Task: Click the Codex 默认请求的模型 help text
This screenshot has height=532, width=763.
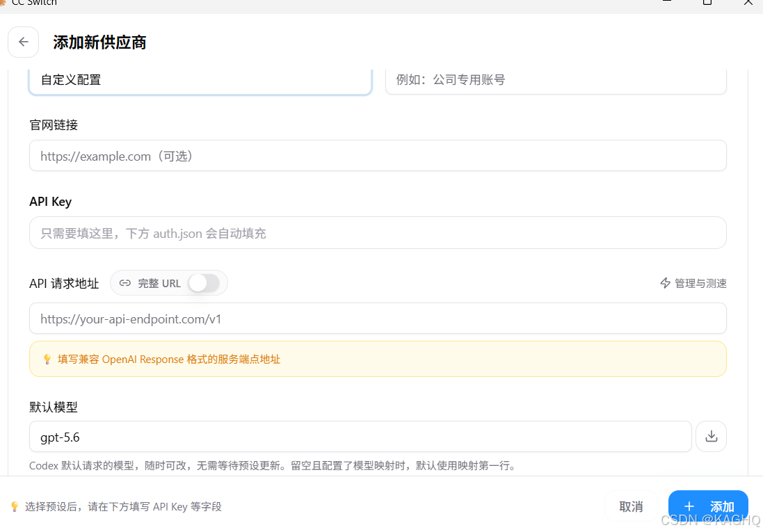Action: pyautogui.click(x=273, y=466)
